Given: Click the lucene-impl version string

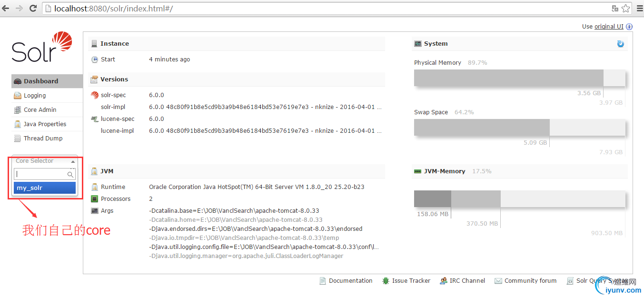Looking at the screenshot, I should (265, 131).
